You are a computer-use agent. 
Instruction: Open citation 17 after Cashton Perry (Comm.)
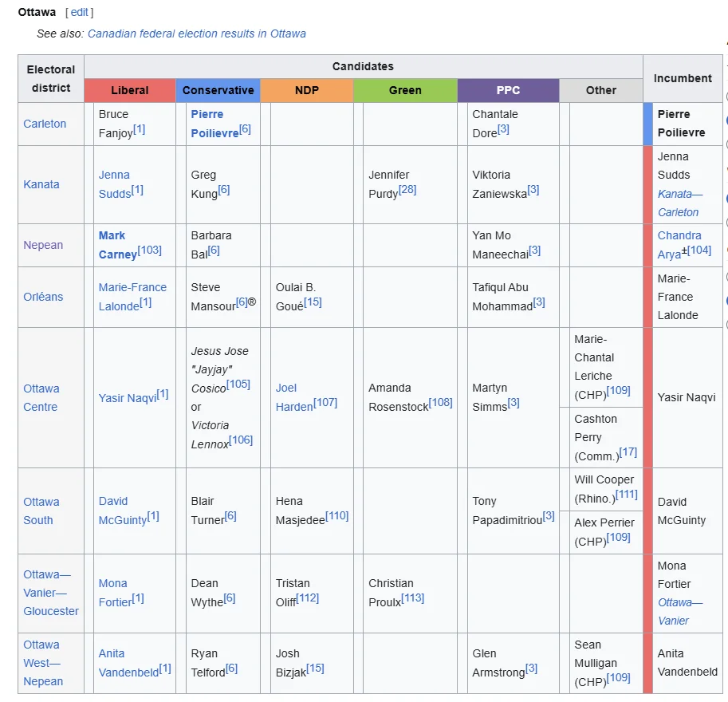pyautogui.click(x=628, y=452)
